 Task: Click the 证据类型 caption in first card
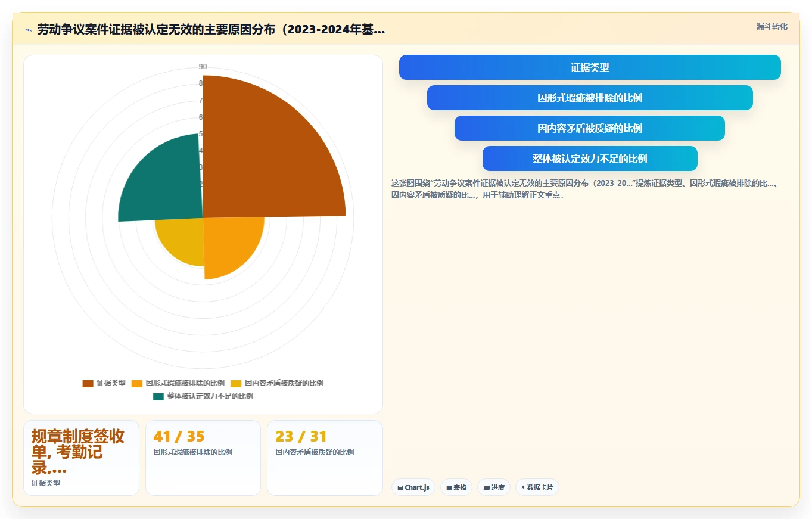pos(46,483)
